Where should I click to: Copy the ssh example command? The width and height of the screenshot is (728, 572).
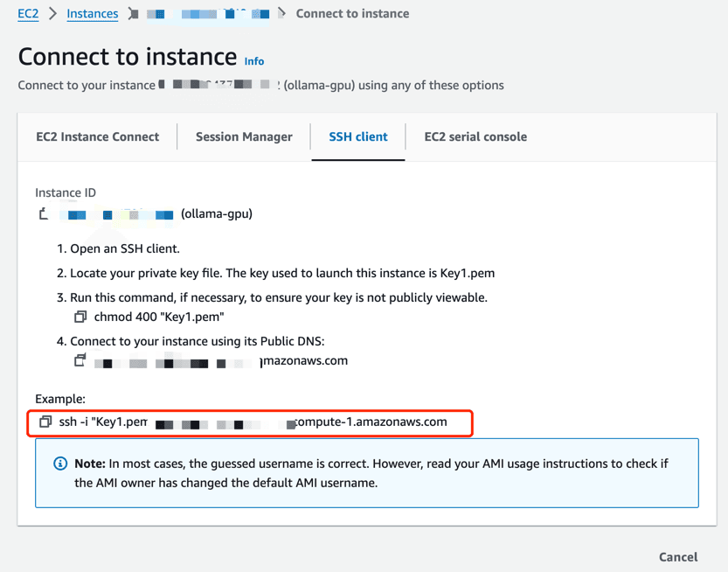pyautogui.click(x=45, y=422)
